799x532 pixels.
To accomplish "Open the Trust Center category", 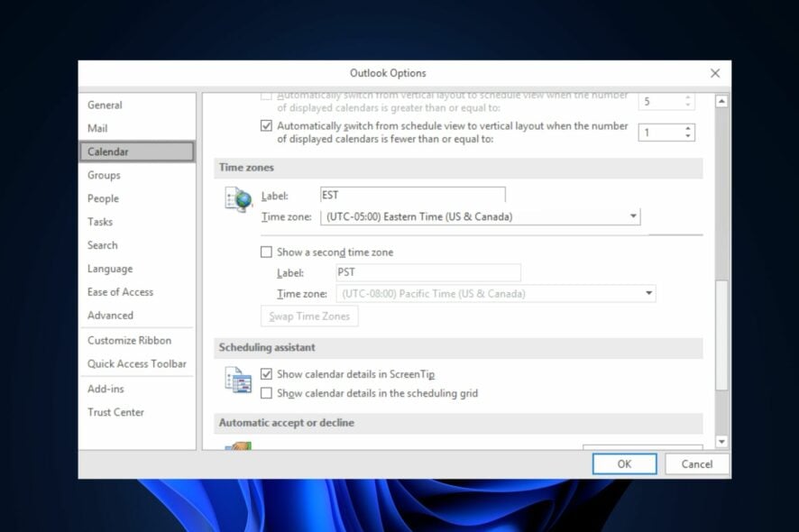I will (136, 413).
